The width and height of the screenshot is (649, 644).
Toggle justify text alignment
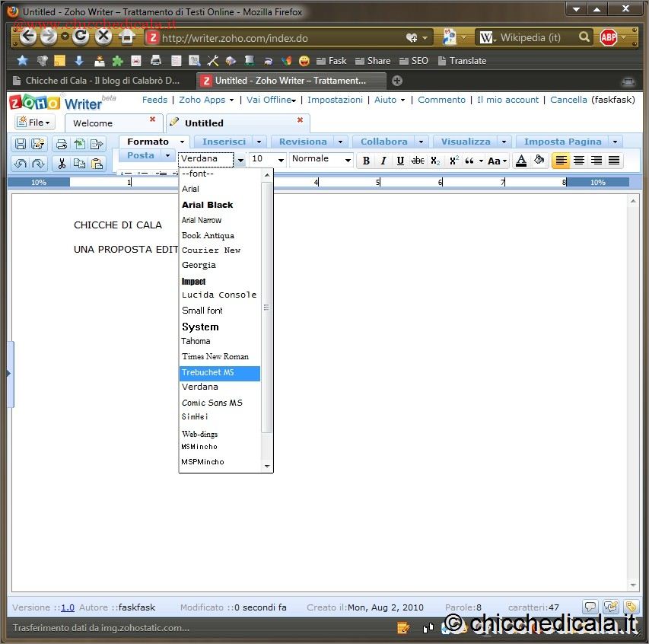[x=614, y=161]
